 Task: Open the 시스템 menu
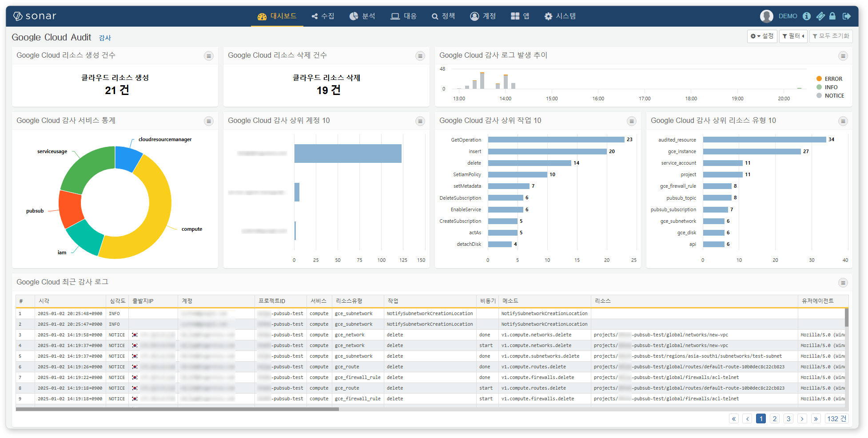click(560, 16)
